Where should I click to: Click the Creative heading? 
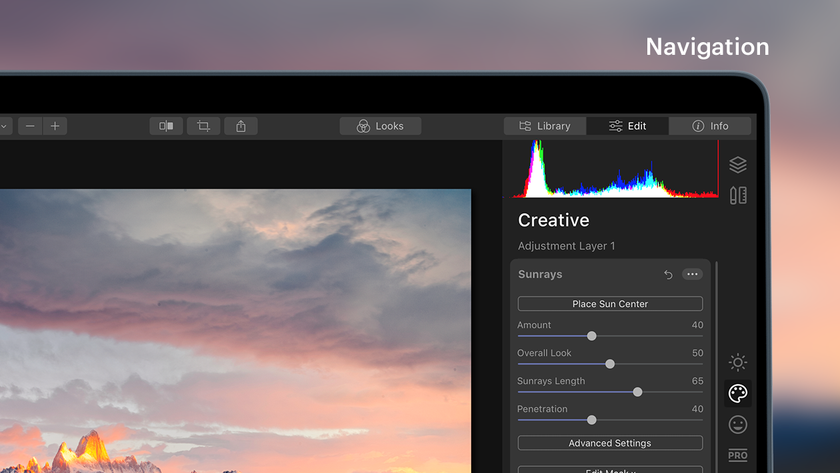coord(553,220)
